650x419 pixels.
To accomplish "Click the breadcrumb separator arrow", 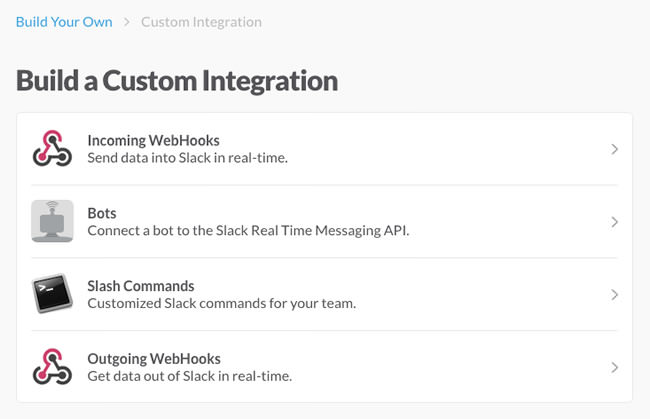I will tap(127, 21).
